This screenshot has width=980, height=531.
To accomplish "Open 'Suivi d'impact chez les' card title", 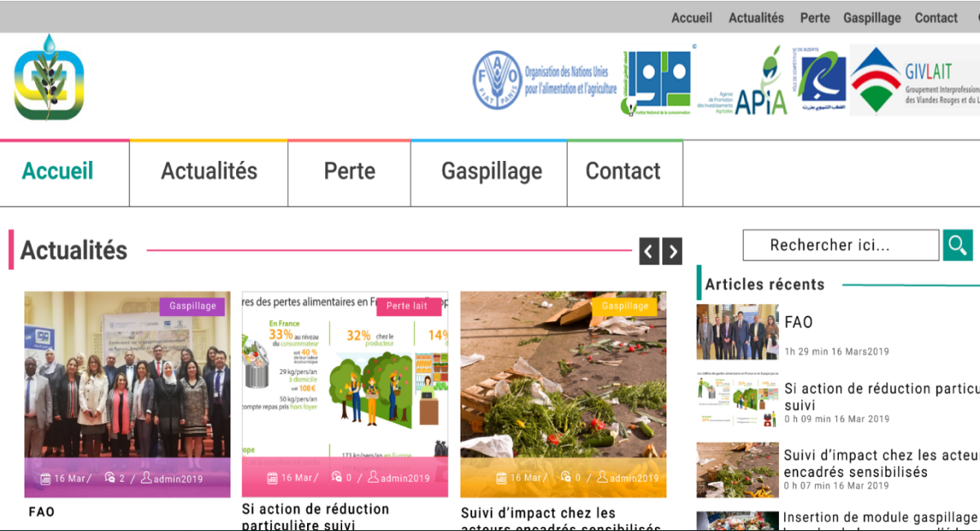I will [538, 514].
